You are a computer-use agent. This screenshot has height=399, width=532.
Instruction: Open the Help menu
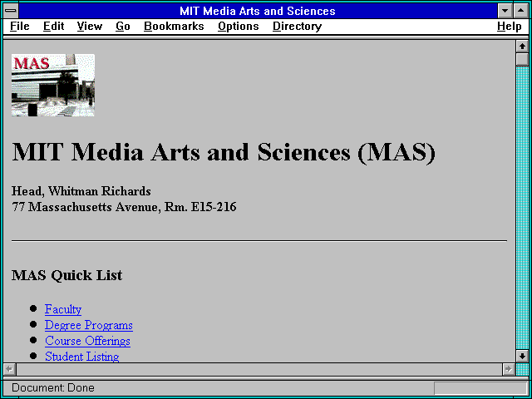point(510,27)
